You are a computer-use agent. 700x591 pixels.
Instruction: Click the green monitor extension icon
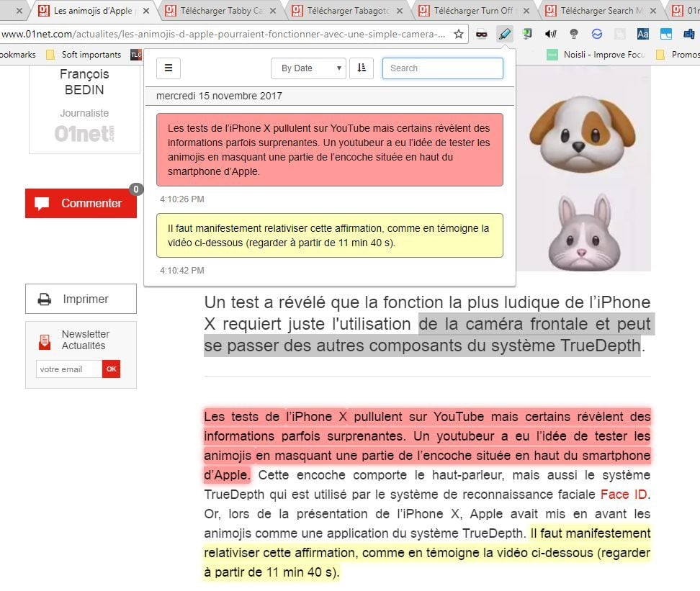pos(528,34)
